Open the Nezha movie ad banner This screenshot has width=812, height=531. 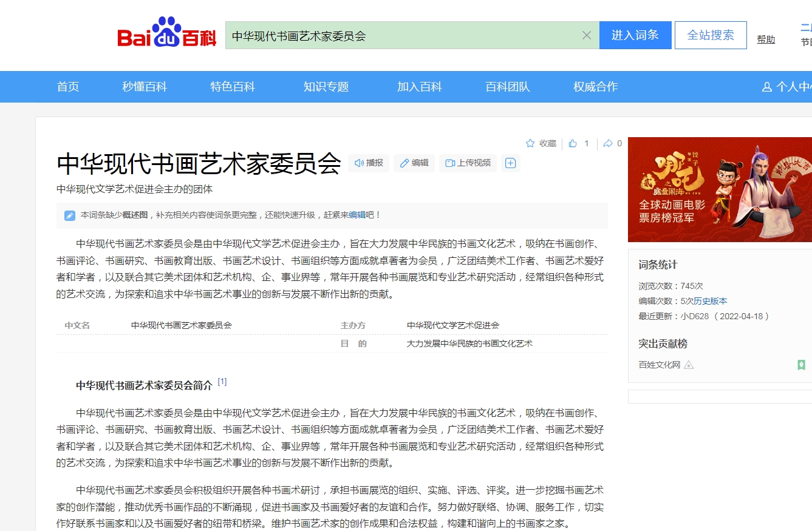[720, 189]
